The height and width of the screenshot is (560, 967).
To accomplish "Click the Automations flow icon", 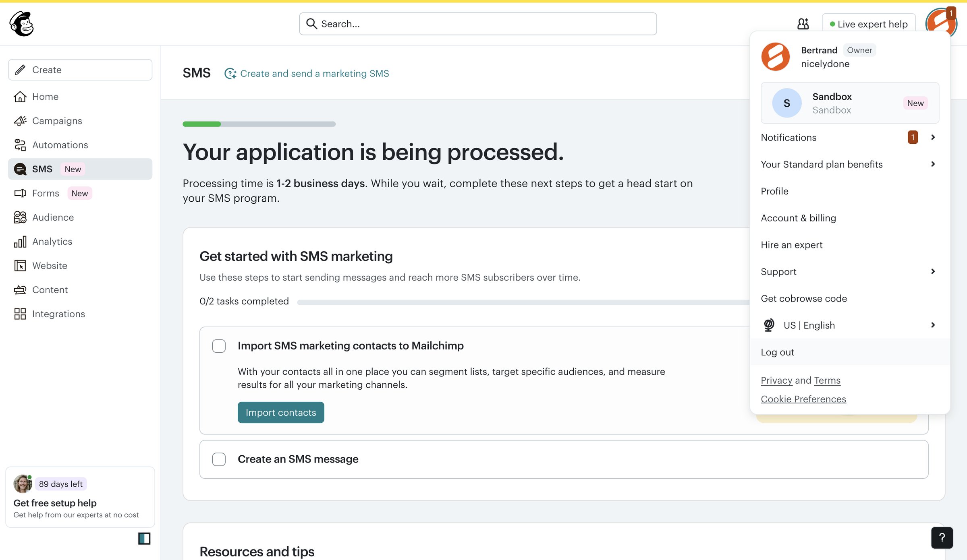I will (x=20, y=145).
